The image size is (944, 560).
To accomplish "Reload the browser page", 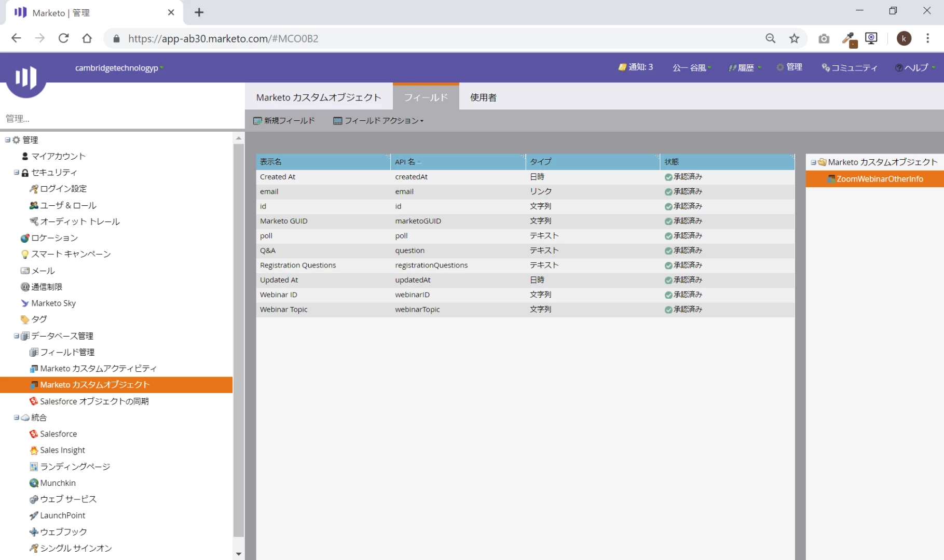I will pyautogui.click(x=63, y=38).
